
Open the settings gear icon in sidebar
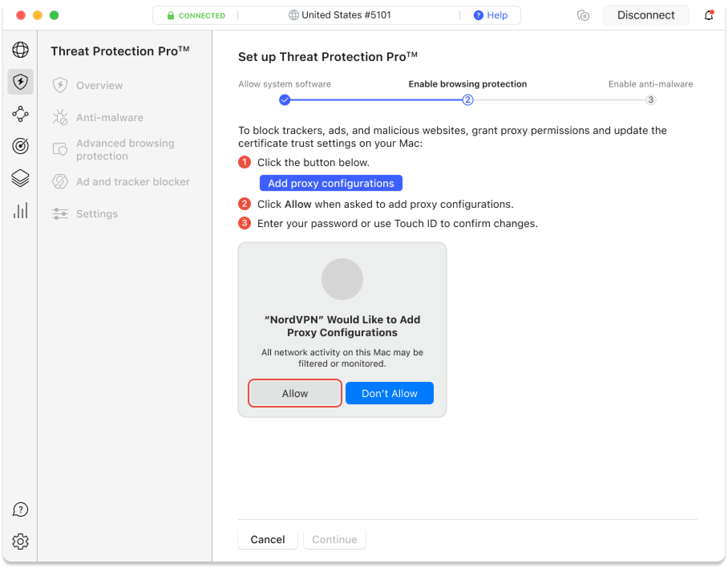[20, 542]
